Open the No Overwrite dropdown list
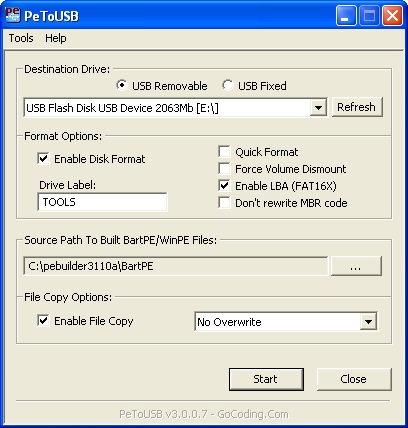This screenshot has height=428, width=408. pyautogui.click(x=368, y=322)
